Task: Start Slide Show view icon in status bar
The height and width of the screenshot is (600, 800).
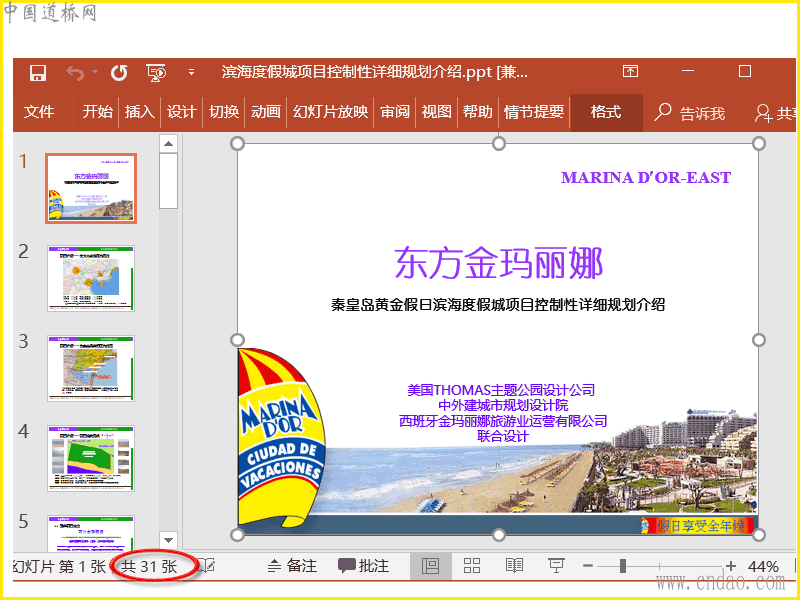Action: [x=556, y=566]
